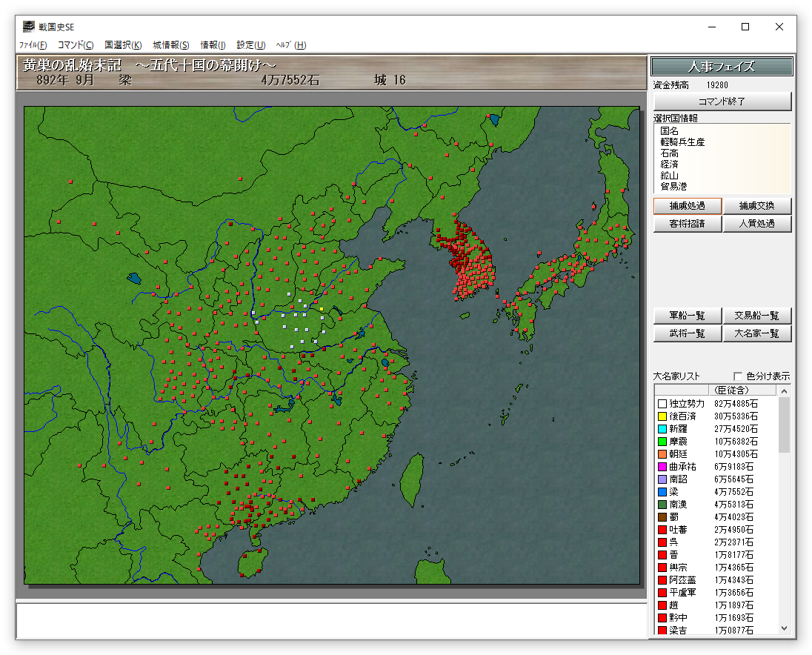
Task: Click the yellow castle marker on the map
Action: [x=321, y=309]
